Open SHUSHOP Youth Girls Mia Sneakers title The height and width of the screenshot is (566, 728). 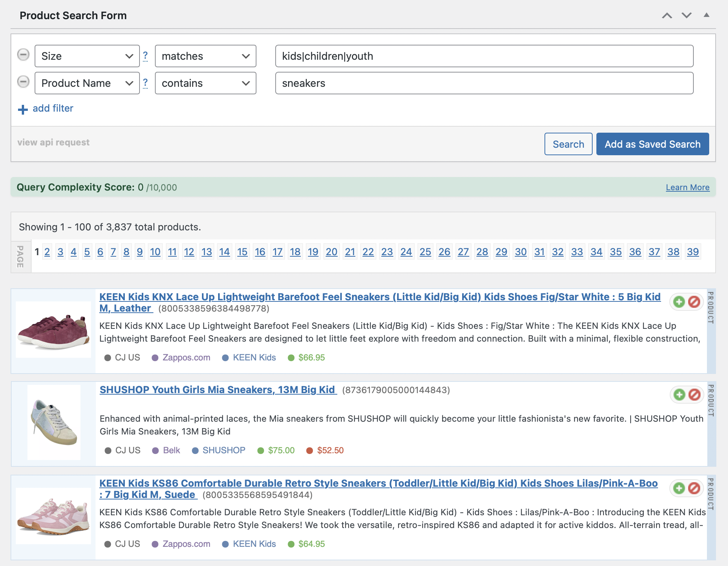tap(218, 390)
